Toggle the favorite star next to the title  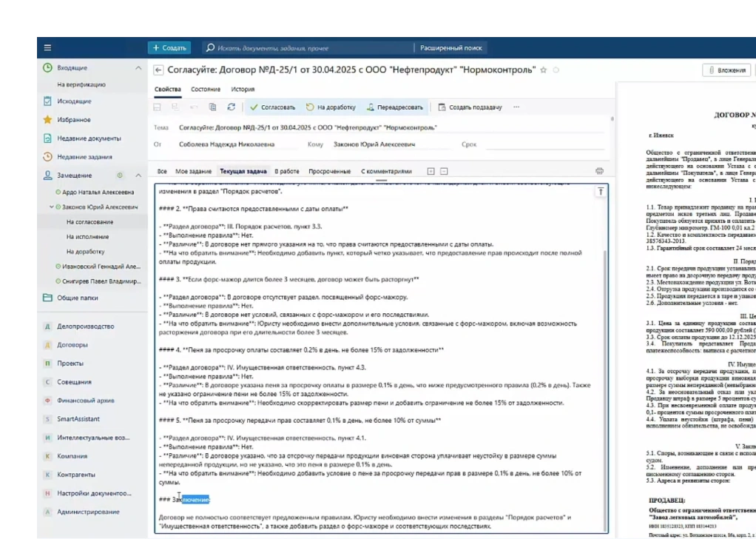pos(544,70)
